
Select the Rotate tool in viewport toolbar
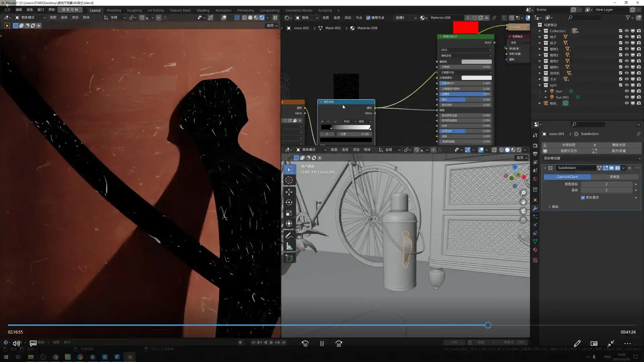click(289, 202)
